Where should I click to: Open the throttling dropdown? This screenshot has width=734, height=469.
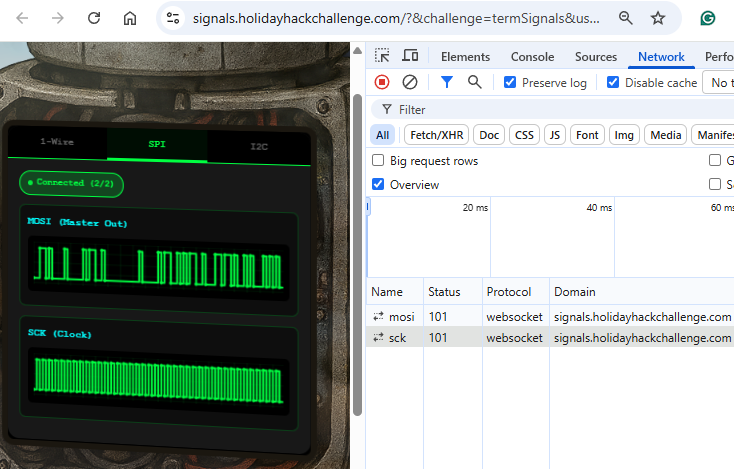(718, 83)
